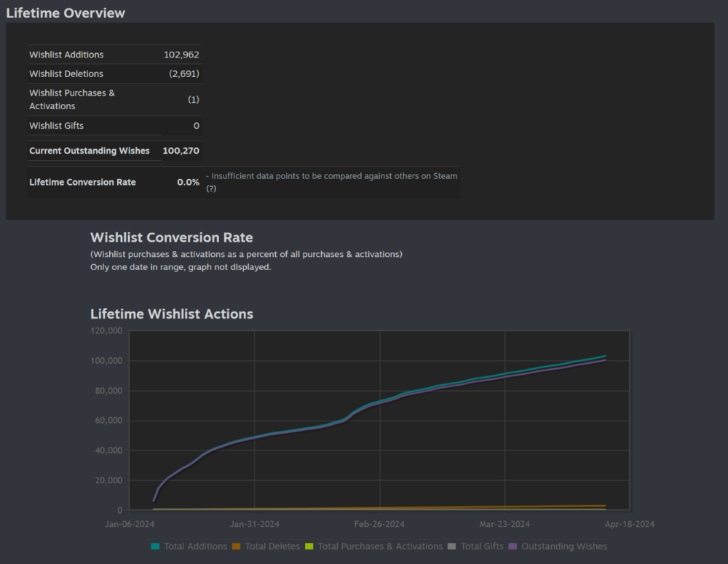Click the Jan-06-2024 axis date label
Image resolution: width=728 pixels, height=564 pixels.
130,524
